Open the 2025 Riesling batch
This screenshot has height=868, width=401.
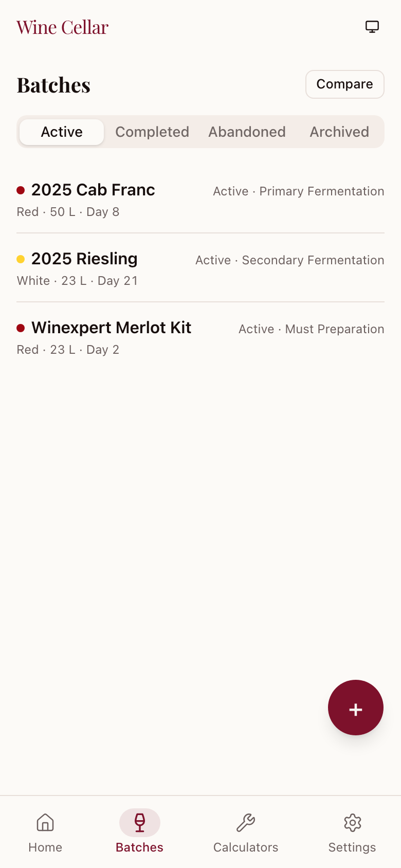tap(84, 259)
